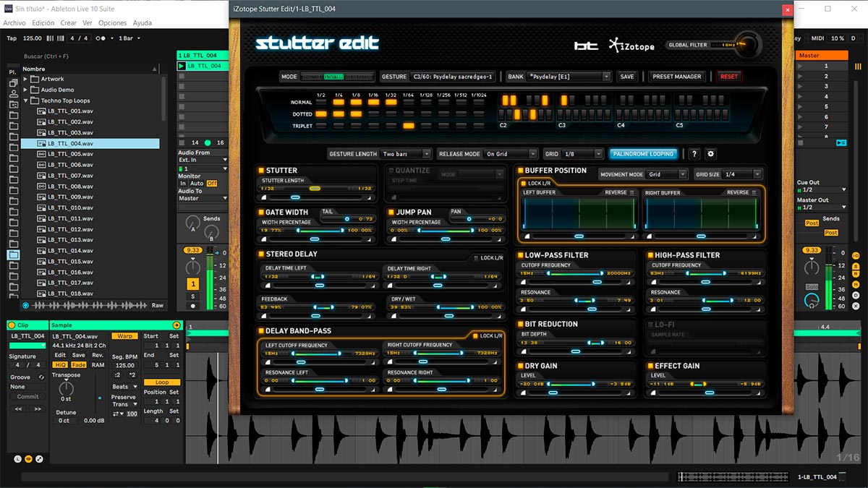This screenshot has height=488, width=868.
Task: Click the Save button in Stutter Edit
Action: pyautogui.click(x=627, y=77)
